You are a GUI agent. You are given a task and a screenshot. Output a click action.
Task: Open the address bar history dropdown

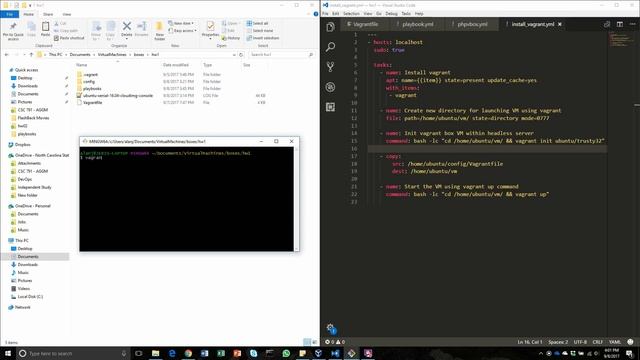pos(234,54)
